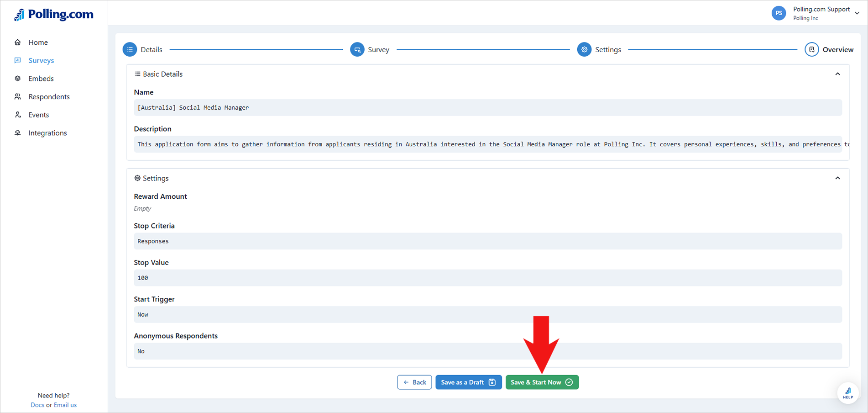Click the Stop Value 100 field
Screen dimensions: 868x413
[x=488, y=278]
